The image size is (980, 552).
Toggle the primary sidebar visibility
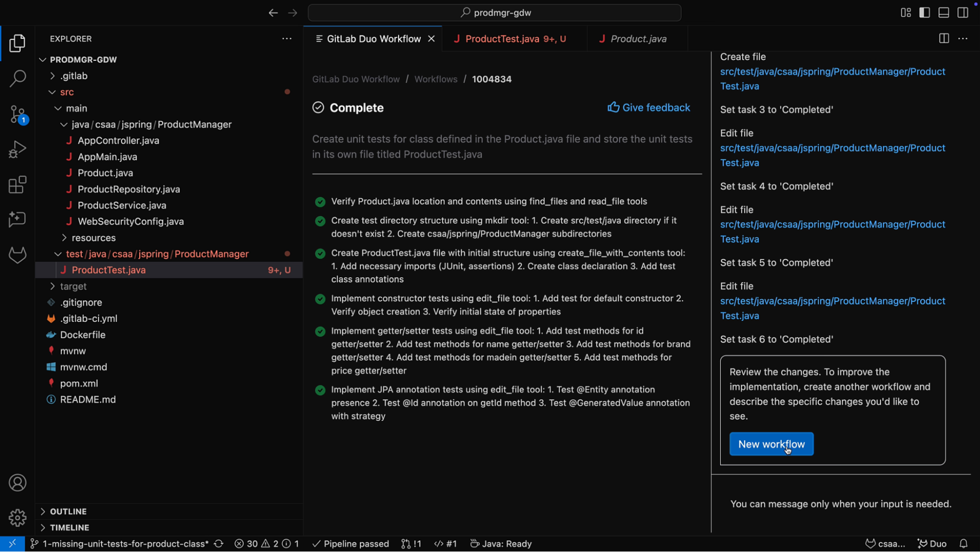925,12
